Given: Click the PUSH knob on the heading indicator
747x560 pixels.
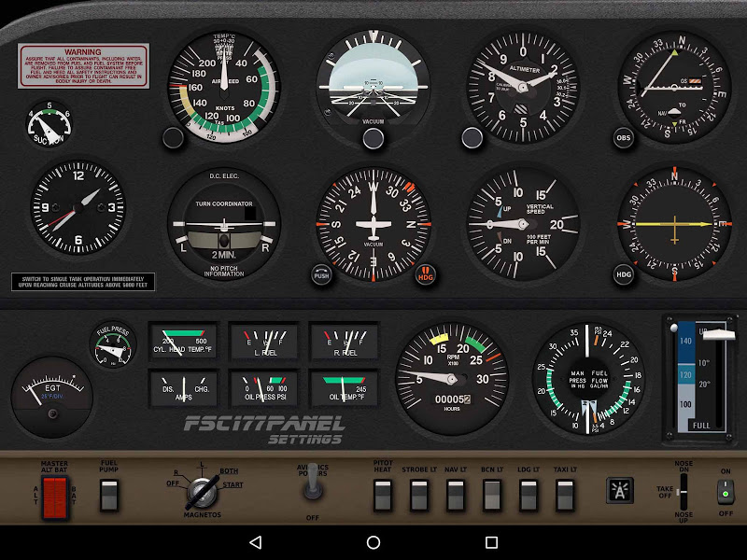Looking at the screenshot, I should (320, 276).
